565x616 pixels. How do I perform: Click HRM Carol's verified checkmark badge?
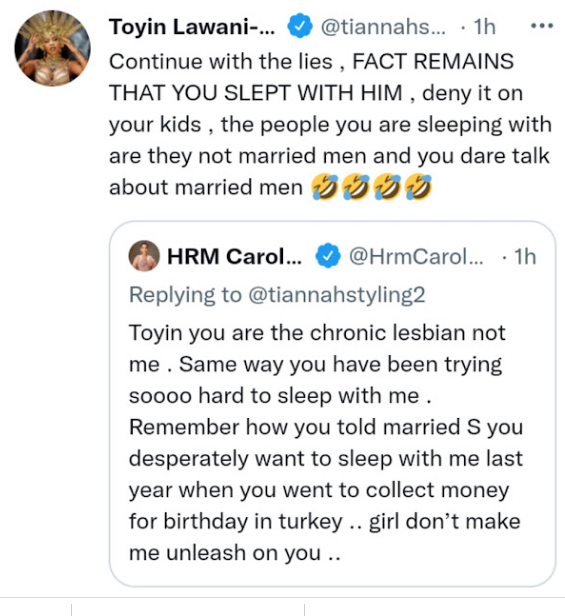[328, 256]
